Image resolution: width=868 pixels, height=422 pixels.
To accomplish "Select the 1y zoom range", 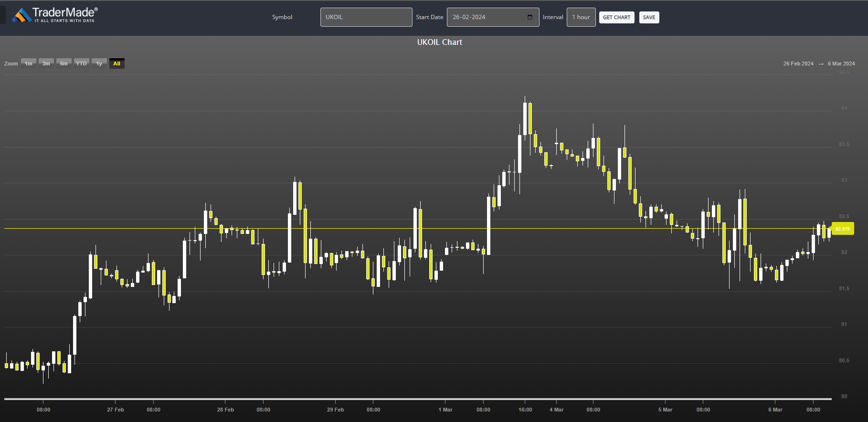I will [x=99, y=63].
